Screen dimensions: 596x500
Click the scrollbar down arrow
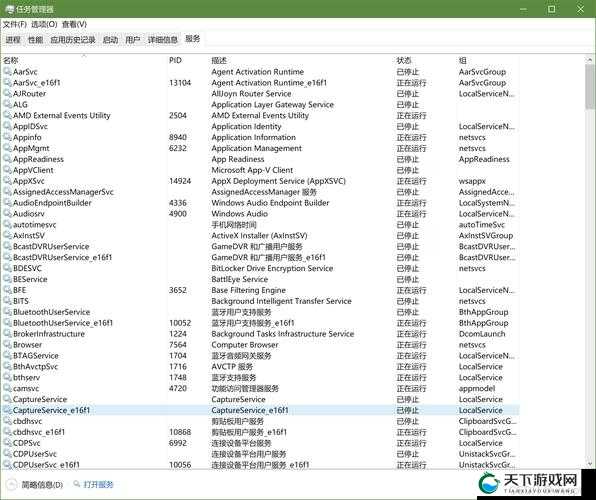click(590, 464)
